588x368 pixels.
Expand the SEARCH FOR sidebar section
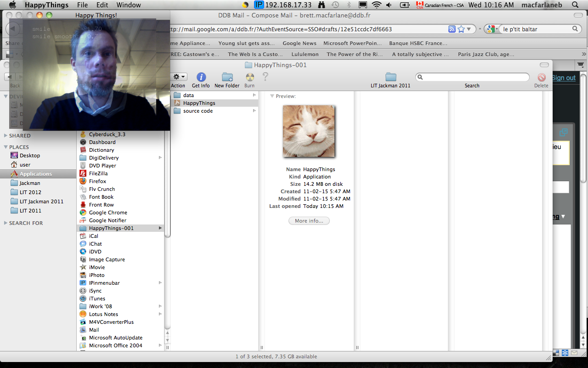click(6, 223)
